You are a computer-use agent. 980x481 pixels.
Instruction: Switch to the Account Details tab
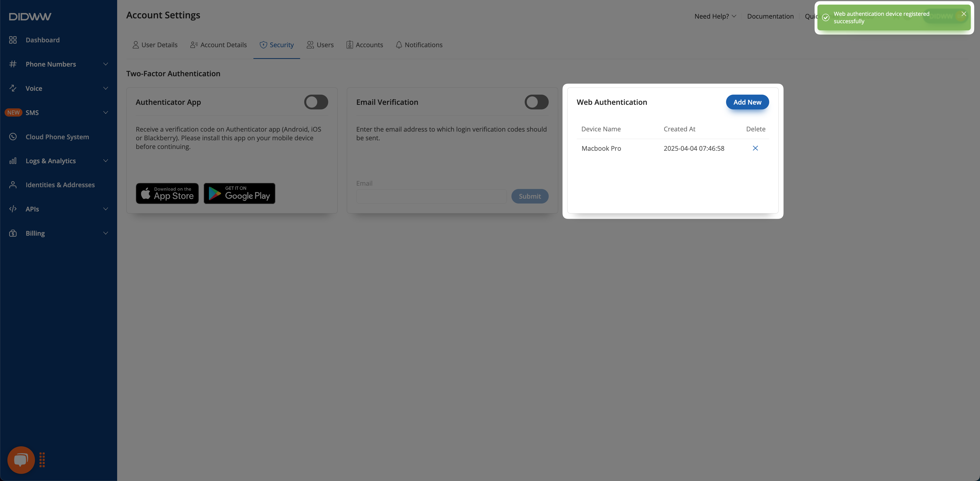[218, 45]
